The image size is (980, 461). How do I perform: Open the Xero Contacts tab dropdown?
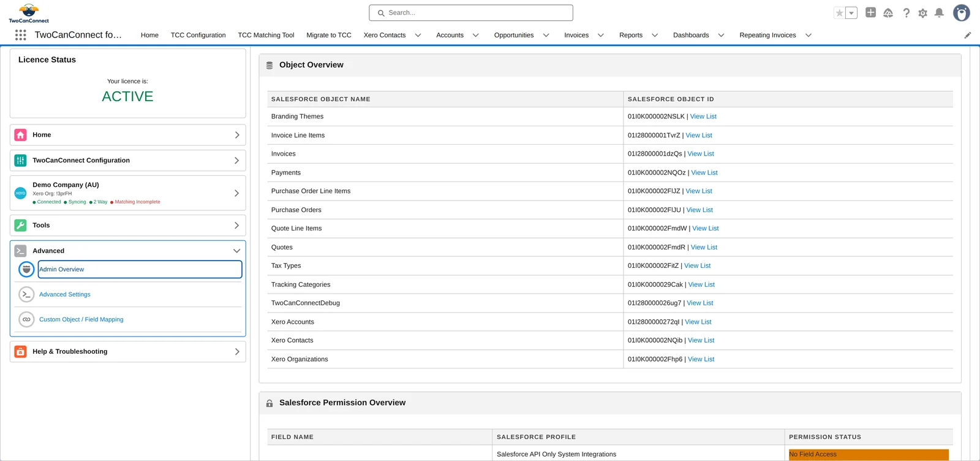click(418, 36)
